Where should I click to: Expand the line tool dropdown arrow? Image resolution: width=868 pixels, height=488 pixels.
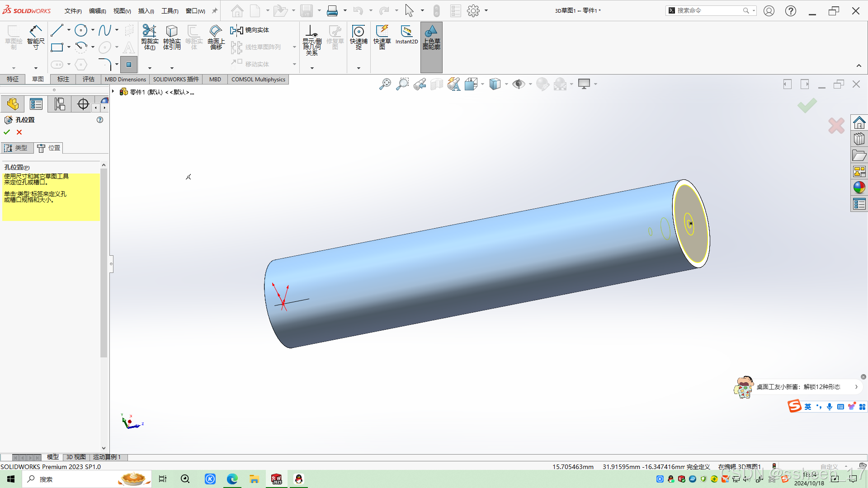[x=69, y=30]
